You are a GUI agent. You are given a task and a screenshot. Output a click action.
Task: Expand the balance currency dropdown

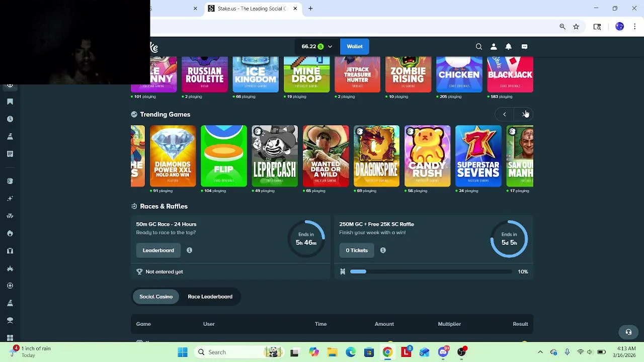330,46
